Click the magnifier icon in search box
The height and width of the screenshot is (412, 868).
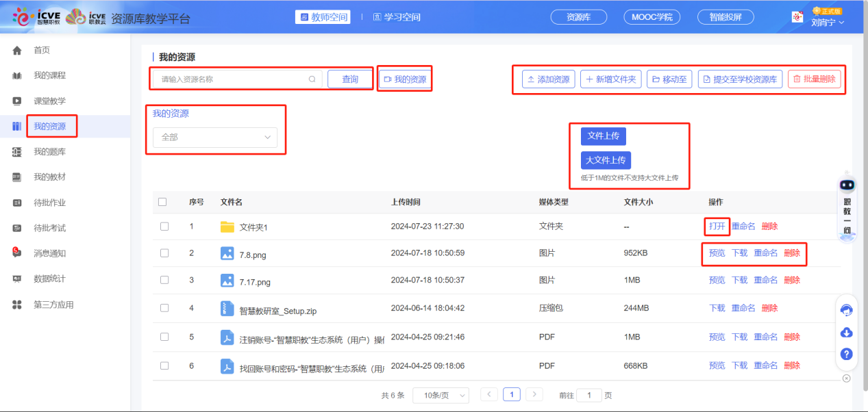point(312,79)
